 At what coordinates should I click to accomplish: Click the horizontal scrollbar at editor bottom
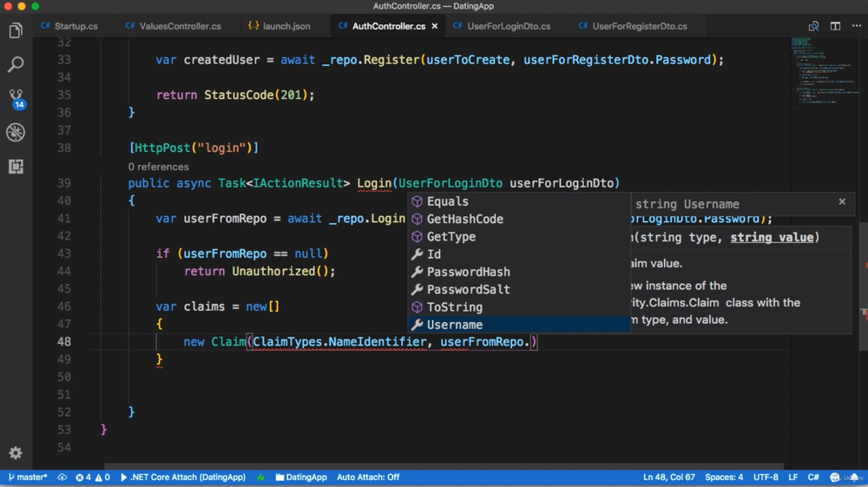coord(444,466)
